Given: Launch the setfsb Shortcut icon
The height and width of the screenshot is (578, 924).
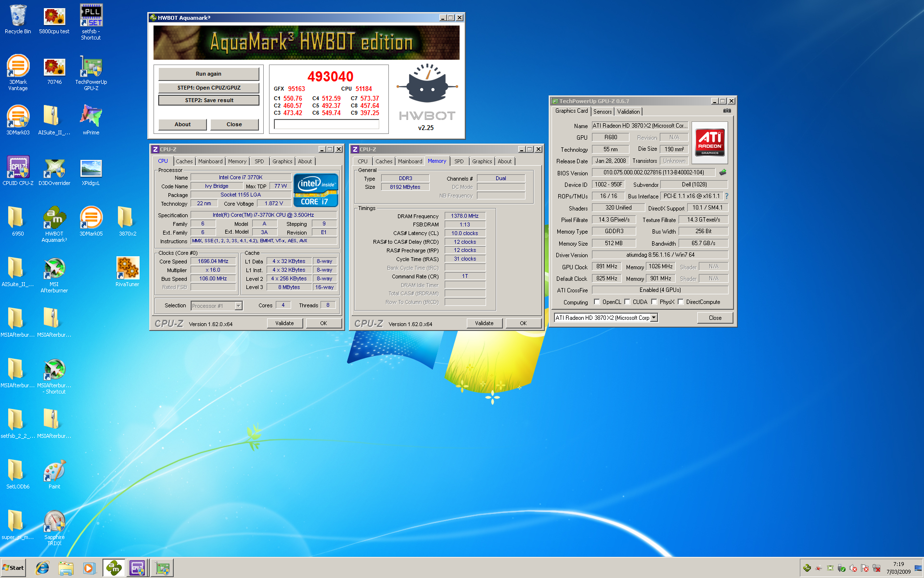Looking at the screenshot, I should pos(91,22).
